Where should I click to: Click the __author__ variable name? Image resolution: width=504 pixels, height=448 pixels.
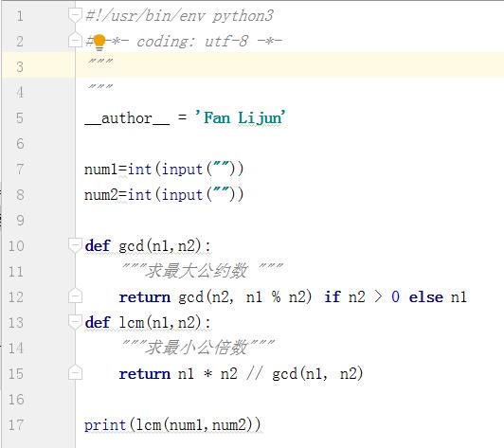pos(127,118)
